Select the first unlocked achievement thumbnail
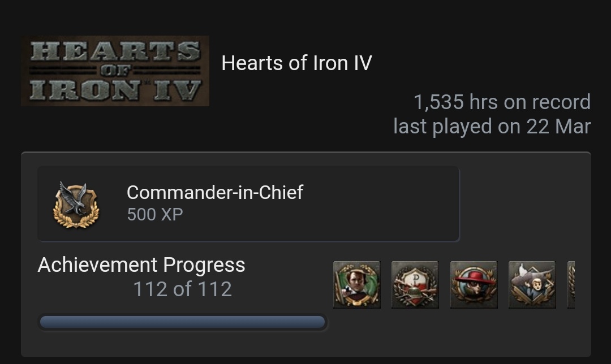 356,284
